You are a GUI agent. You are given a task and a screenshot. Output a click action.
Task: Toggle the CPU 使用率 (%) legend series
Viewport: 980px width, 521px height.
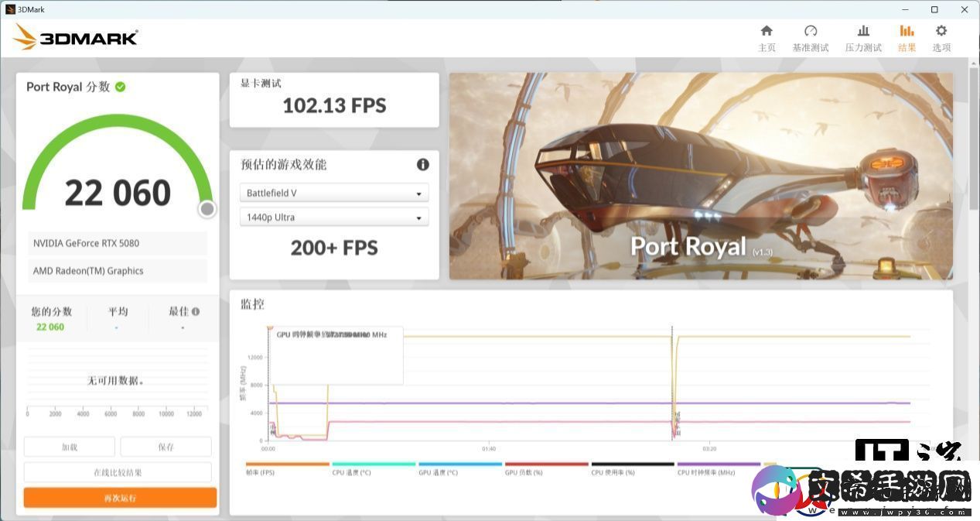tap(633, 468)
